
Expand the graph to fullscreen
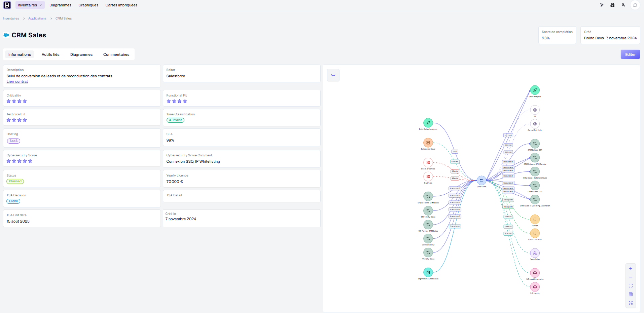631,303
